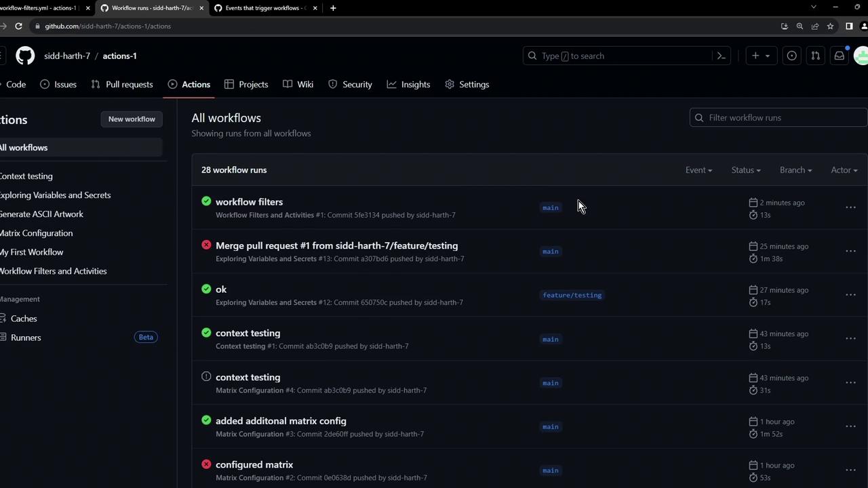
Task: Expand the Branch filter dropdown
Action: tap(795, 170)
